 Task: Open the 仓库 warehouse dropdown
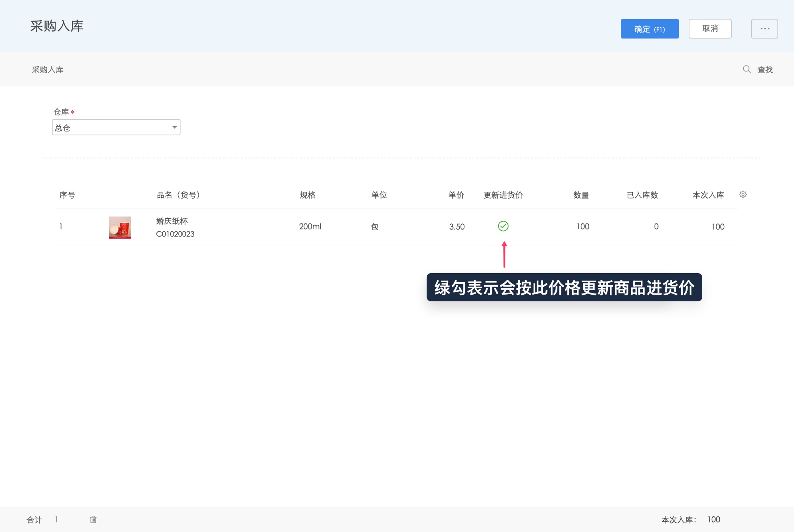[x=116, y=127]
